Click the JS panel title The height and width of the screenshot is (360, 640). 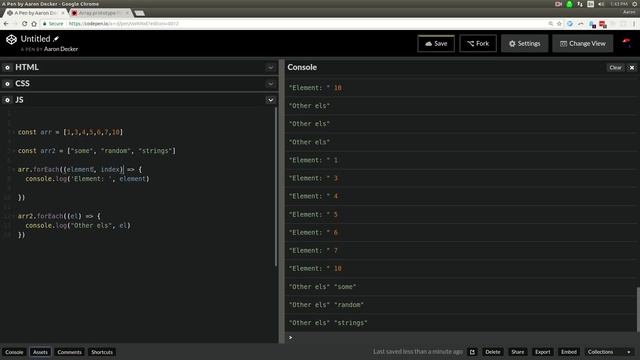point(19,100)
